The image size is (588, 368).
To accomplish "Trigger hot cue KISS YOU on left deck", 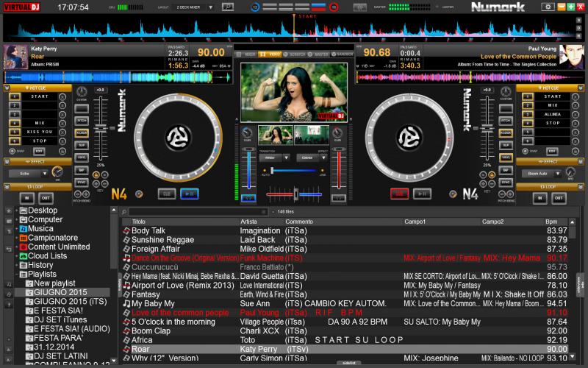I will (x=39, y=132).
